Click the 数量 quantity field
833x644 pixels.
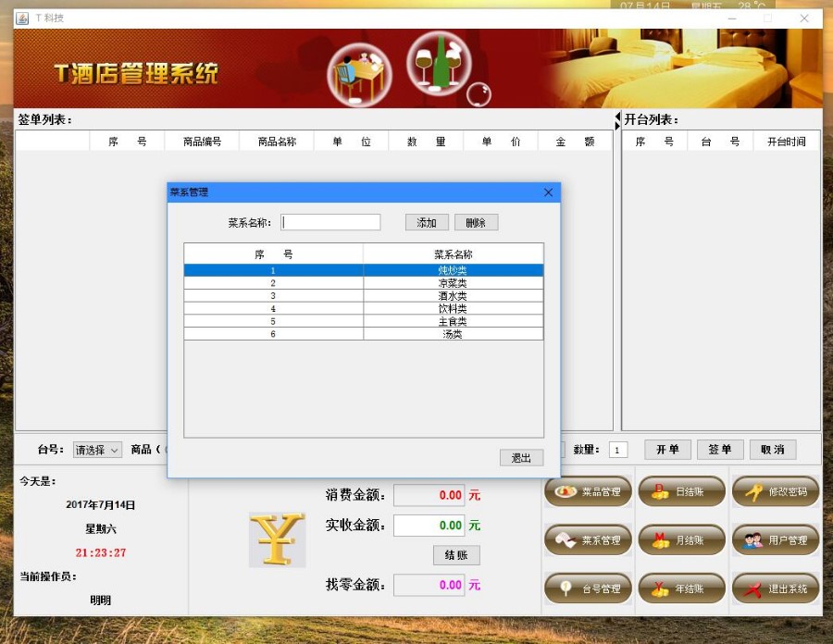coord(618,450)
